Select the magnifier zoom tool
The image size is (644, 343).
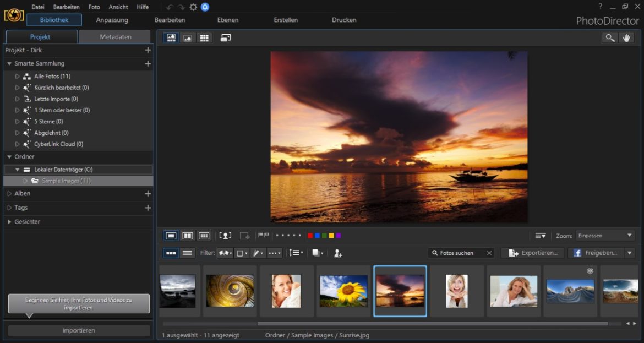pyautogui.click(x=610, y=38)
